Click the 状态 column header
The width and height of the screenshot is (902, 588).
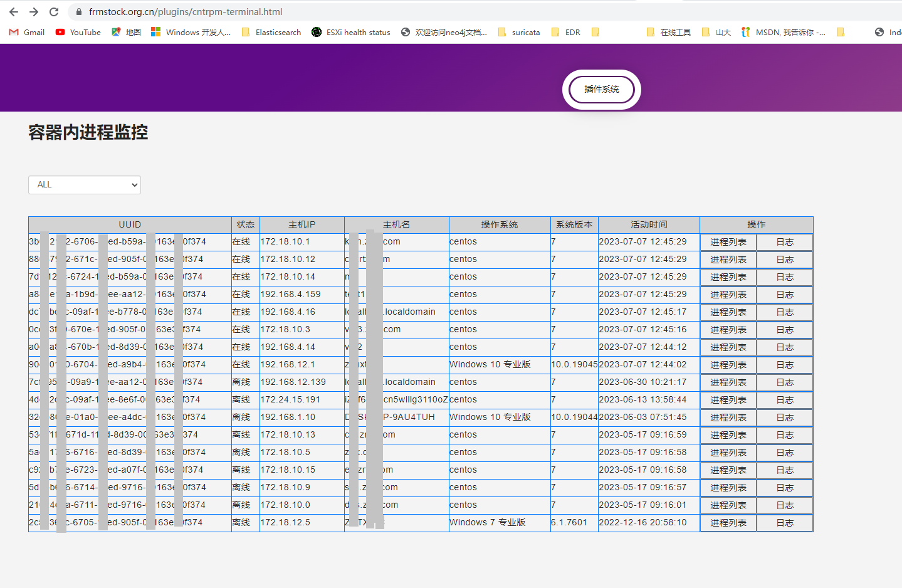point(246,224)
